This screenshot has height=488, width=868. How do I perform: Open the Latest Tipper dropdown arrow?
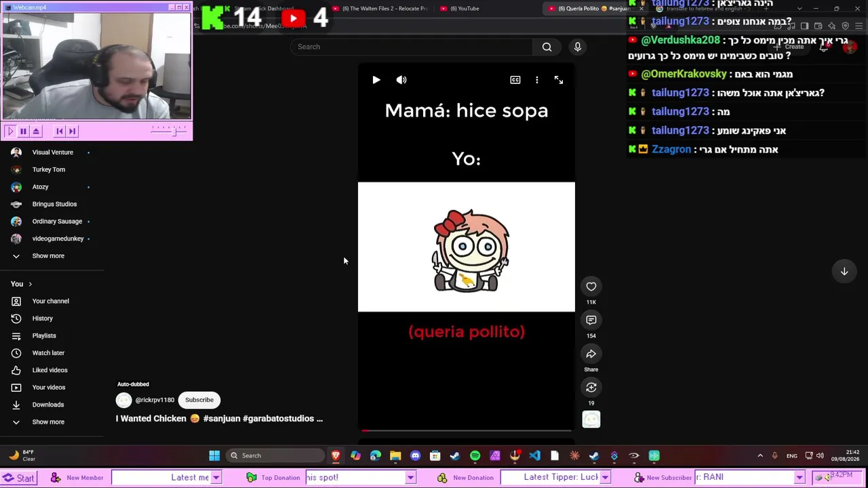pos(605,478)
